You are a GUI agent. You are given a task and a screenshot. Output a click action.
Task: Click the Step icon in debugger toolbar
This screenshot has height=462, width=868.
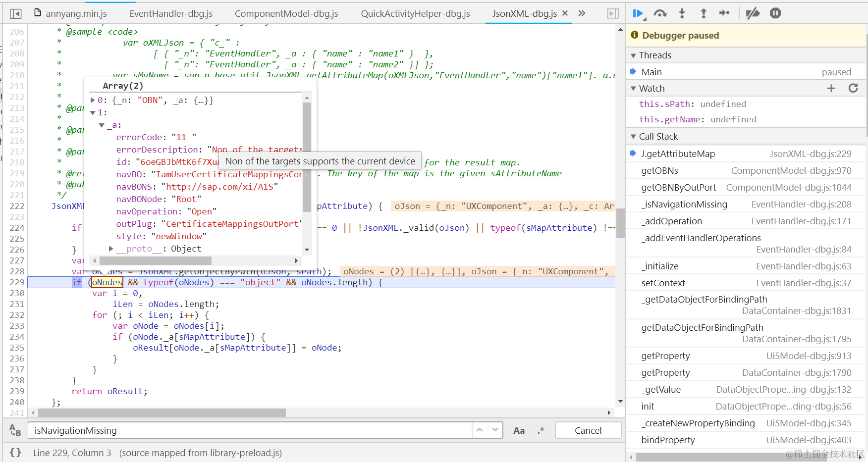click(724, 13)
